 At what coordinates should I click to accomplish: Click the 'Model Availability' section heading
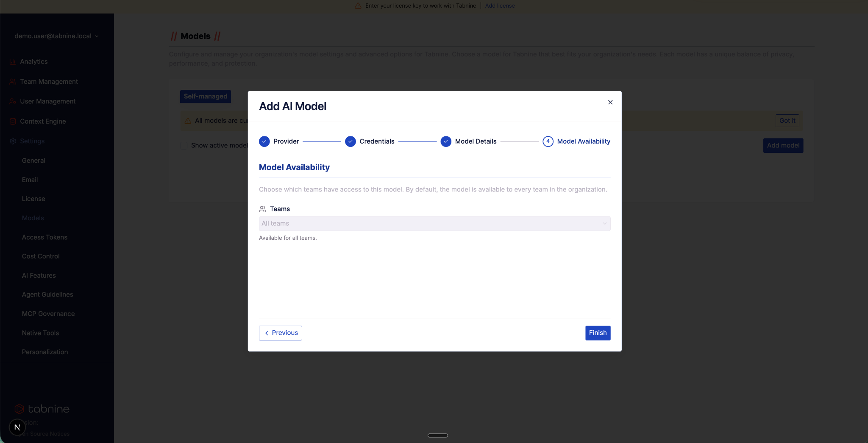pos(294,167)
